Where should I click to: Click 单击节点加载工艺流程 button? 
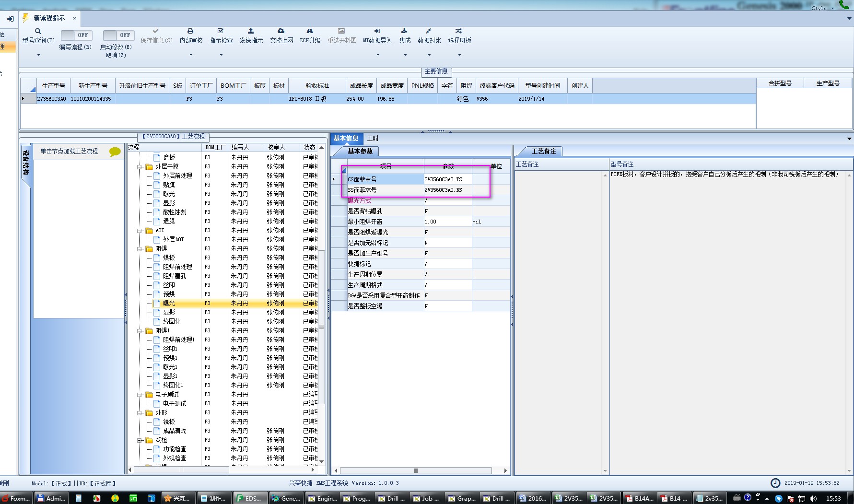pyautogui.click(x=70, y=151)
